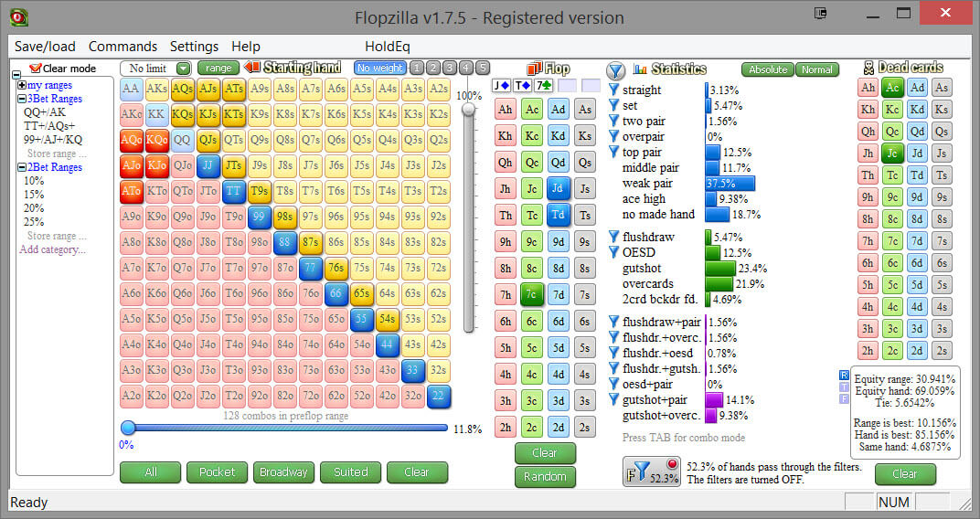Open the Commands menu
Screen dimensions: 980x519
pyautogui.click(x=122, y=47)
